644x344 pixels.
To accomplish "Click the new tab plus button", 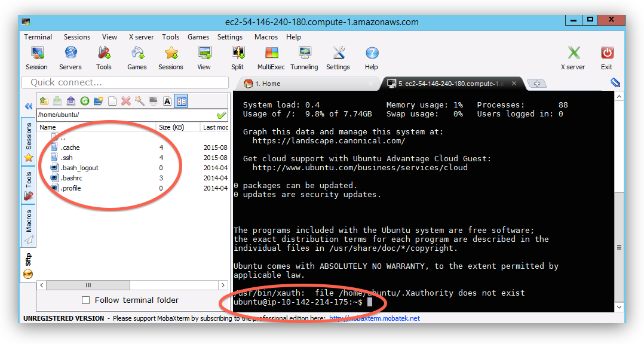I will (536, 84).
